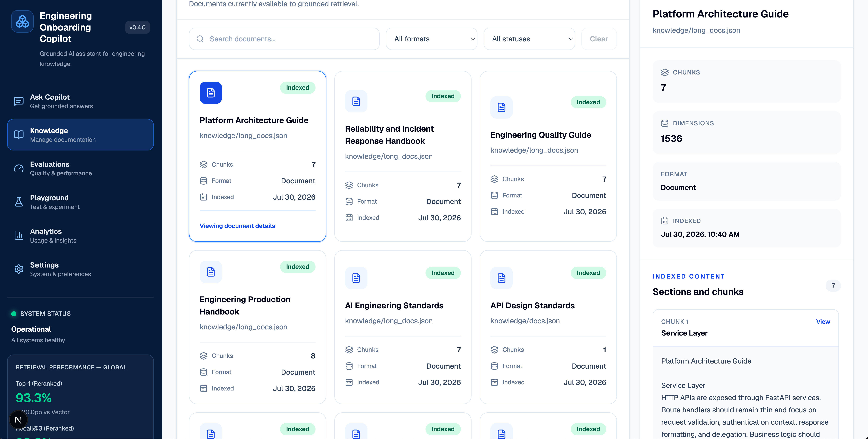Screen dimensions: 868x439
Task: Focus the Search documents input field
Action: click(284, 39)
